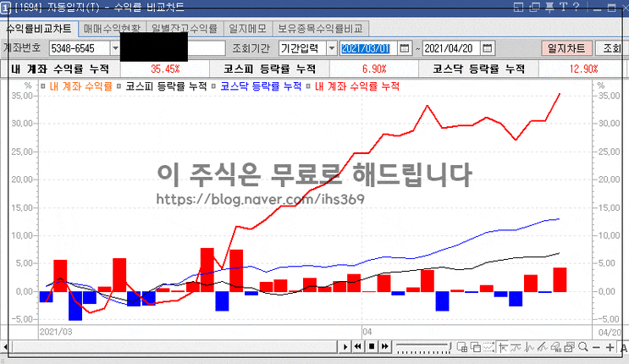Switch to the 매매수익현황 tab
Viewport: 629px width, 364px height.
click(113, 29)
